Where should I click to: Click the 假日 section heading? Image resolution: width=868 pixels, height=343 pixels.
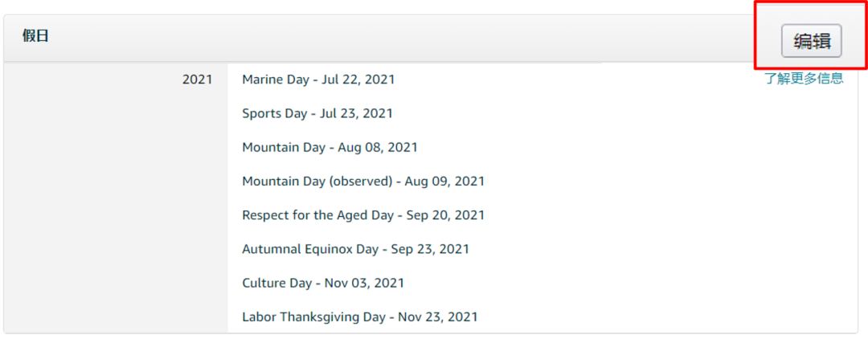pyautogui.click(x=35, y=36)
